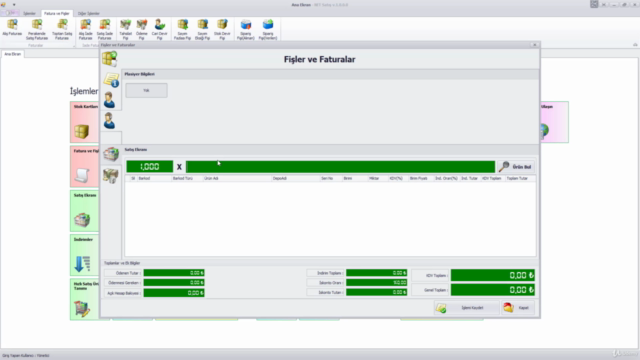
Task: Switch to the Diğer İşlemler ribbon tab
Action: 89,13
